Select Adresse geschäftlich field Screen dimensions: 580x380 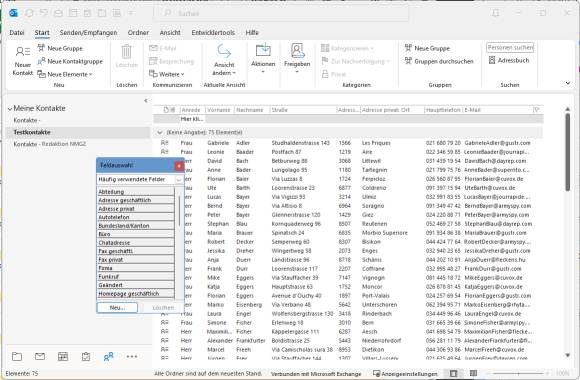click(x=135, y=200)
